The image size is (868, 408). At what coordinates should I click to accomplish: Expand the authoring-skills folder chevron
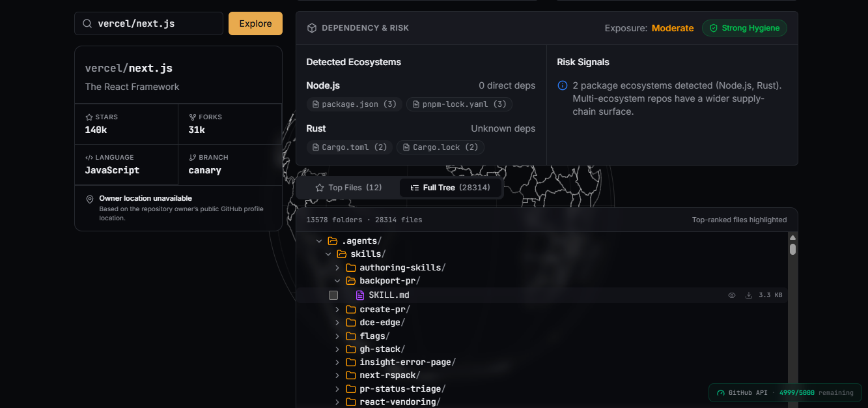[x=337, y=268]
